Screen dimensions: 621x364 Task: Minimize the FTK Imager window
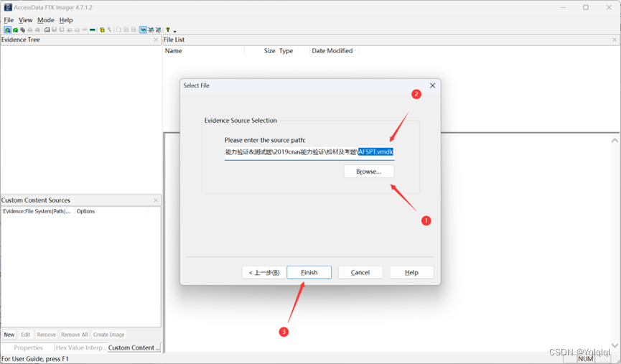tap(563, 7)
